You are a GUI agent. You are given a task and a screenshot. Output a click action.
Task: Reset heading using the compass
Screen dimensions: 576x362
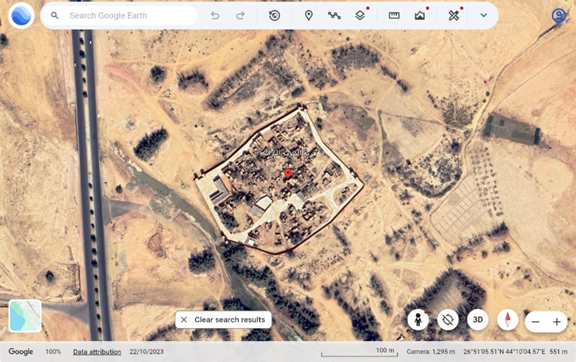click(x=508, y=320)
